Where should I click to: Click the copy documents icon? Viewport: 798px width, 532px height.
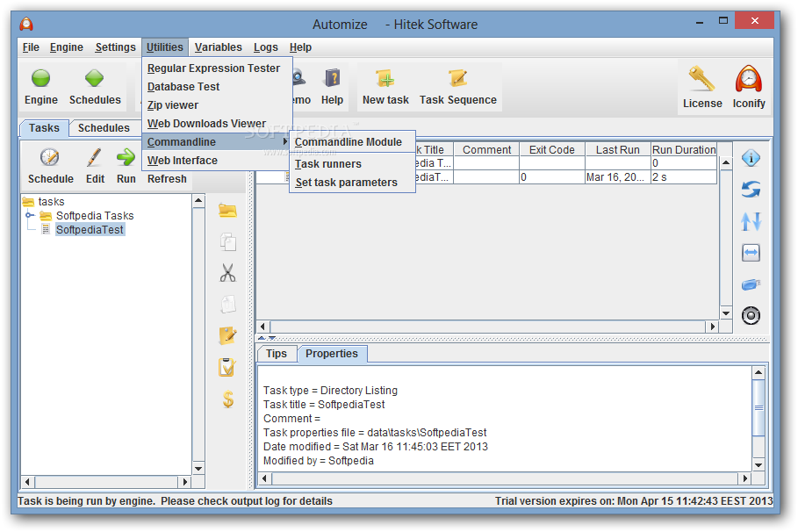coord(228,241)
